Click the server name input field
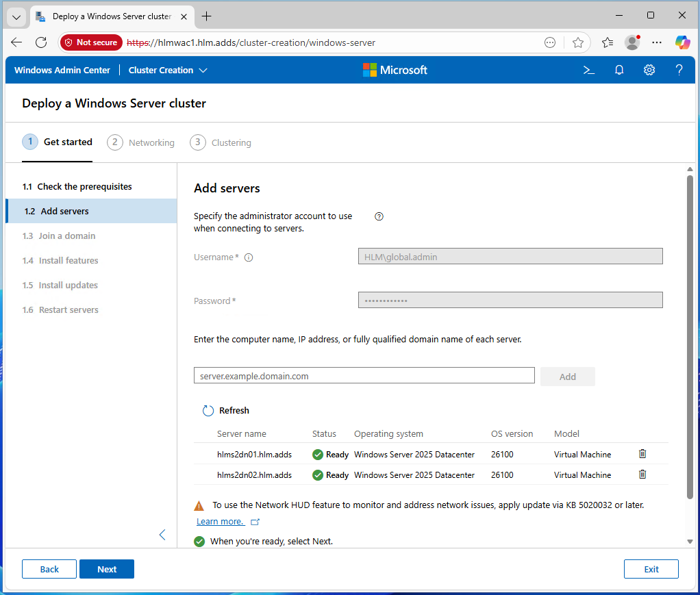Image resolution: width=700 pixels, height=595 pixels. click(x=364, y=376)
